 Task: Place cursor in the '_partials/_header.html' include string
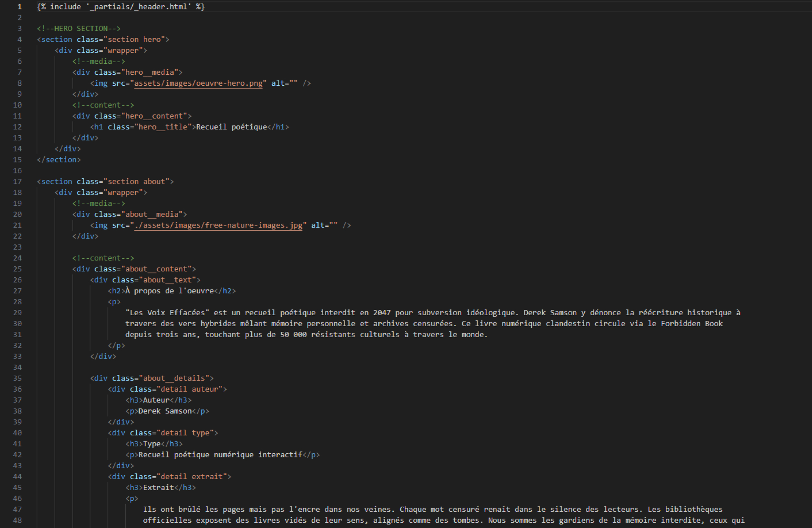click(x=138, y=7)
